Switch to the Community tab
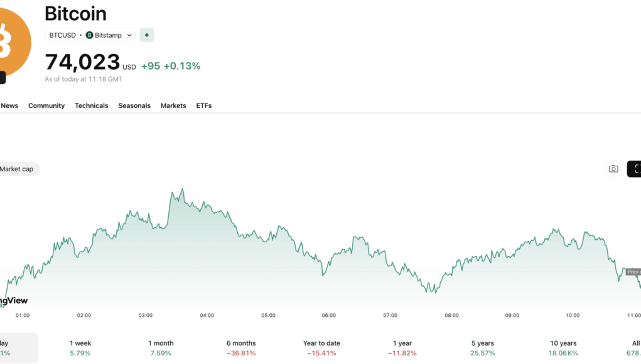The image size is (641, 364). click(x=46, y=105)
